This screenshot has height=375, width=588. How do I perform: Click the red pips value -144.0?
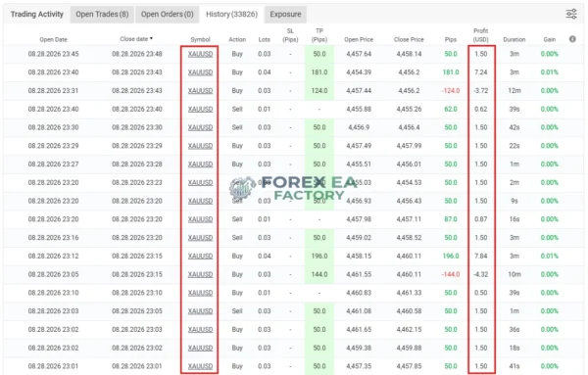[451, 274]
